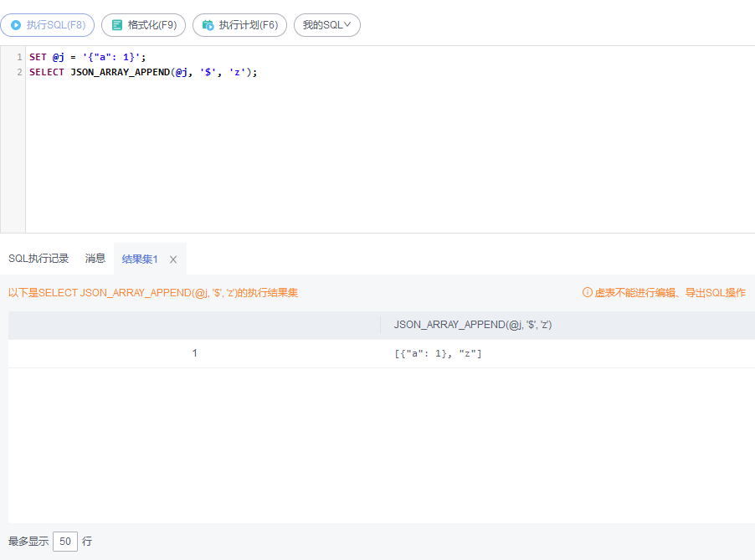The width and height of the screenshot is (755, 560).
Task: Click line number 1 in the editor
Action: pos(18,57)
